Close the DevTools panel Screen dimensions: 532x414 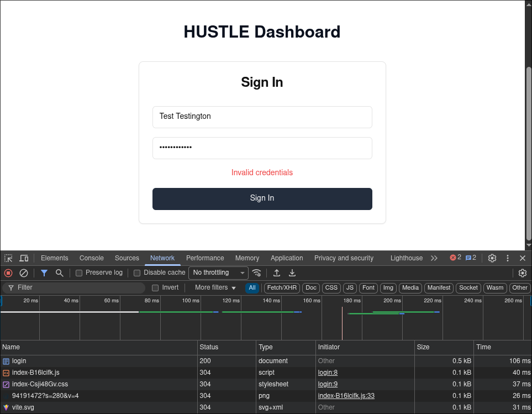523,258
